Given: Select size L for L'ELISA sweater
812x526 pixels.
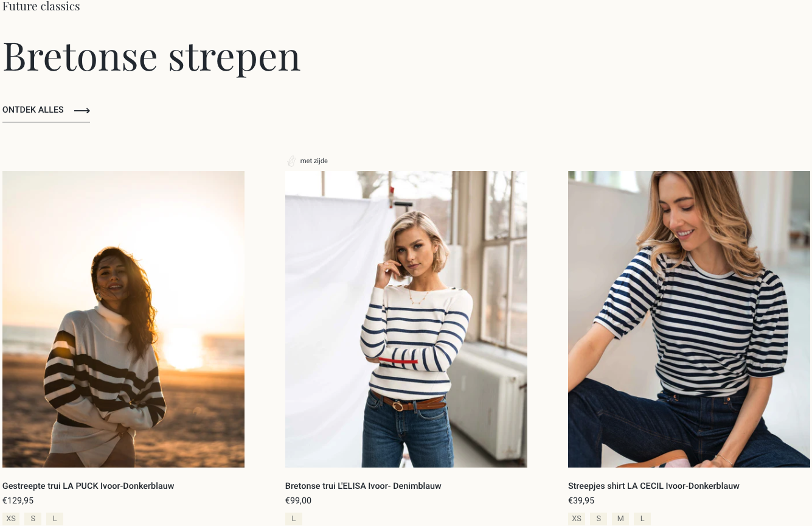Looking at the screenshot, I should pos(294,519).
